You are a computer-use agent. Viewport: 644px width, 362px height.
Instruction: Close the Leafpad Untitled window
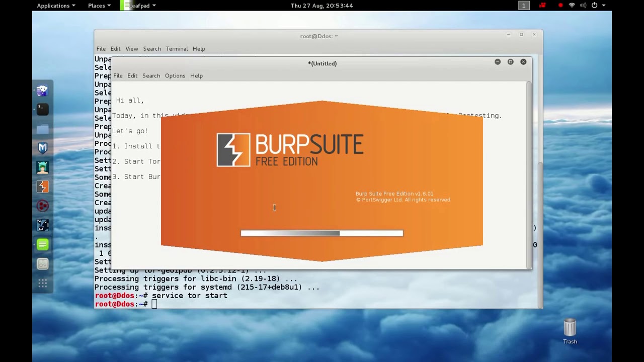523,62
